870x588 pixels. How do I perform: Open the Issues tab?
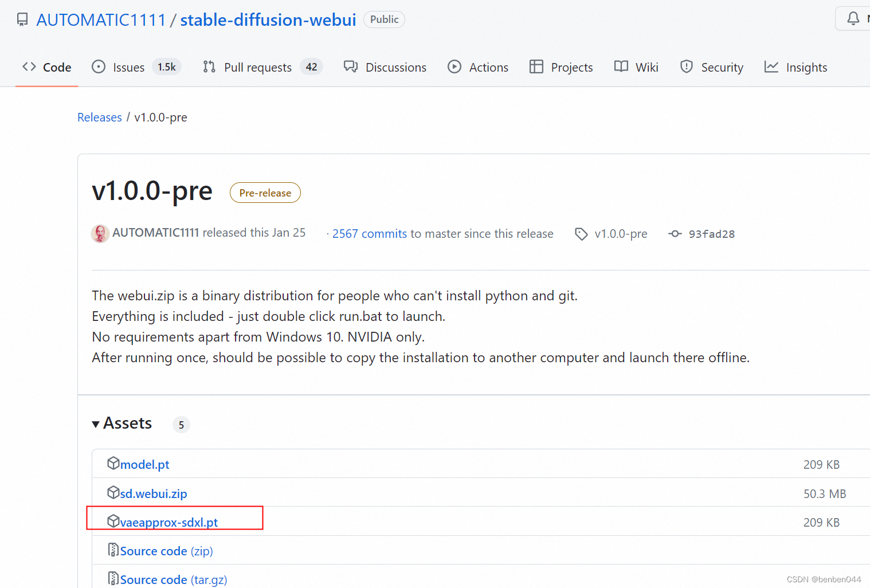click(136, 68)
